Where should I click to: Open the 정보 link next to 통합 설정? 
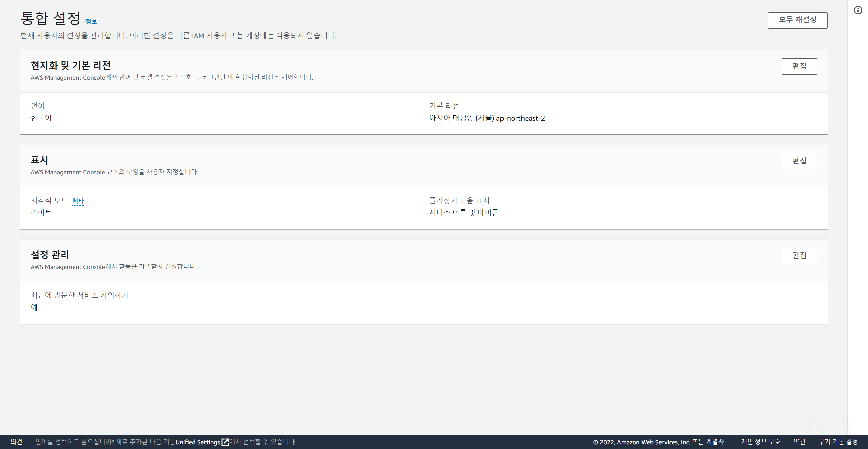91,21
